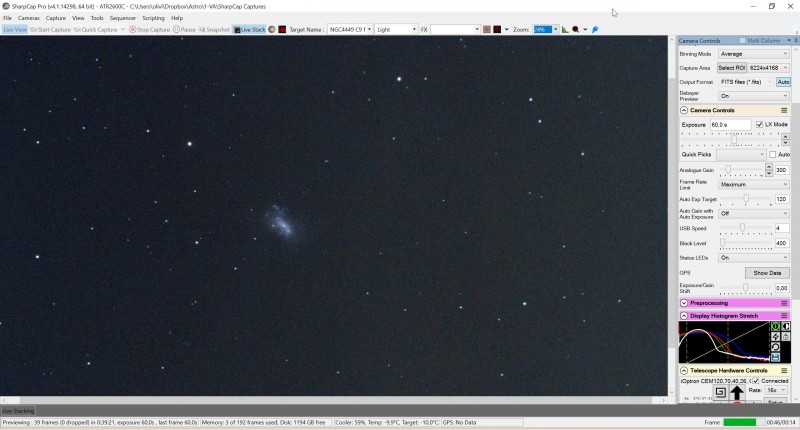The width and height of the screenshot is (800, 430).
Task: Open the Output Format dropdown
Action: 745,82
